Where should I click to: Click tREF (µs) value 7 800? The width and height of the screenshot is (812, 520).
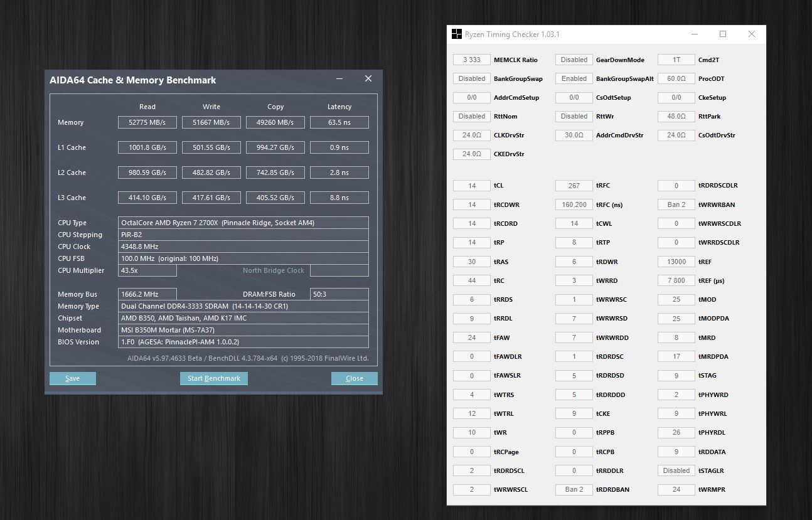pos(676,280)
